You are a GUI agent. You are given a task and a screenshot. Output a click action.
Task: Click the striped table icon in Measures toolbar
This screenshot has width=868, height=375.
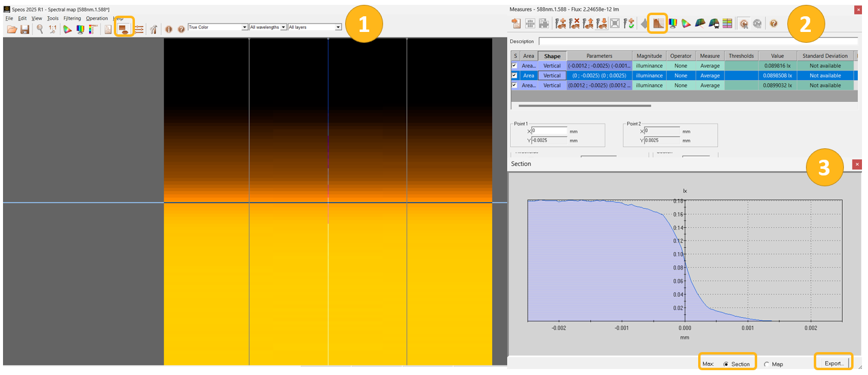coord(728,24)
